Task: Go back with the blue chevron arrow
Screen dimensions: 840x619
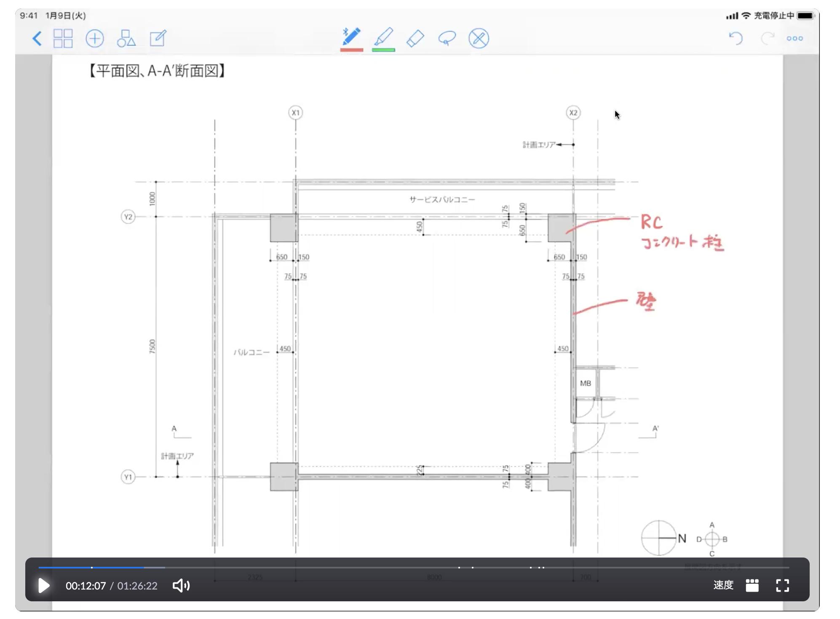Action: coord(37,39)
